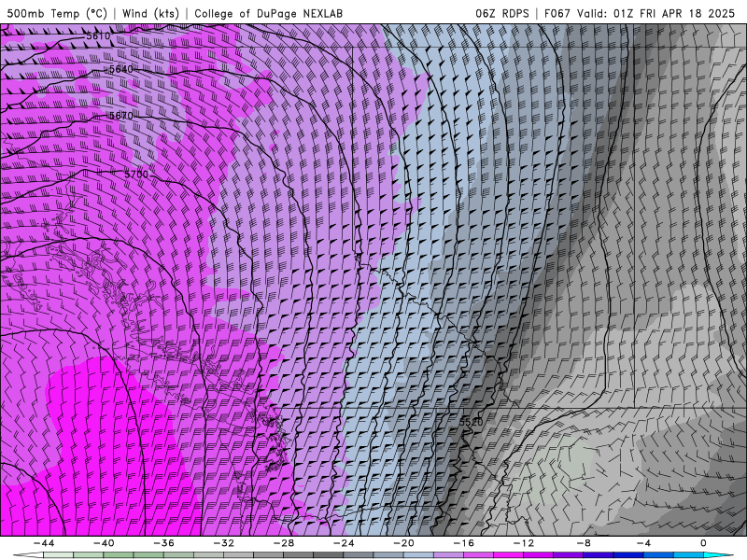The image size is (747, 560).
Task: Click the 'Wind (kts)' header label
Action: point(150,13)
